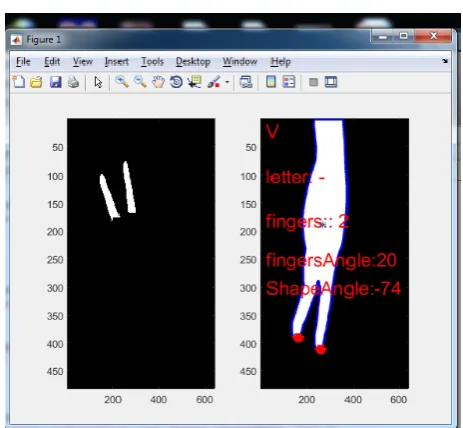
Task: Click the 'fingersAngle:20' annotation
Action: click(x=331, y=261)
